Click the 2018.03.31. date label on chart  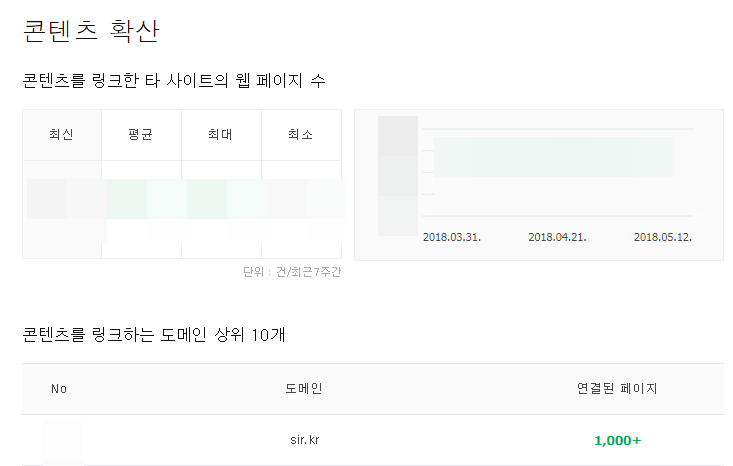click(x=452, y=237)
